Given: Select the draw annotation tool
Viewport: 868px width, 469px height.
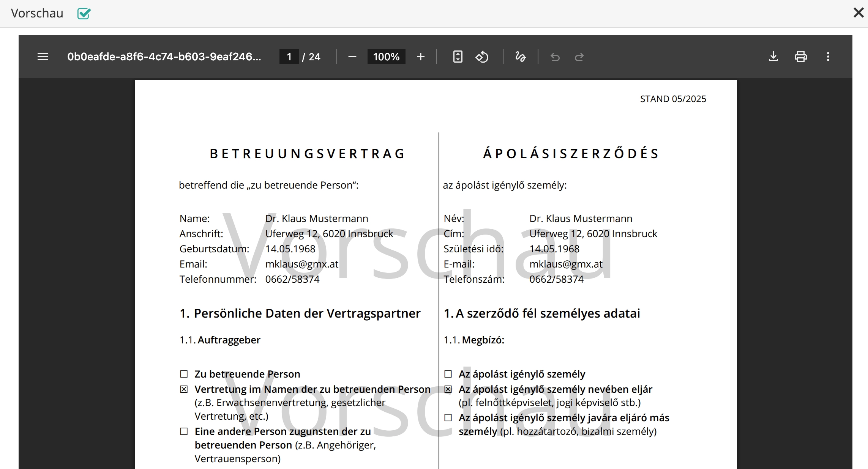Looking at the screenshot, I should click(x=521, y=57).
